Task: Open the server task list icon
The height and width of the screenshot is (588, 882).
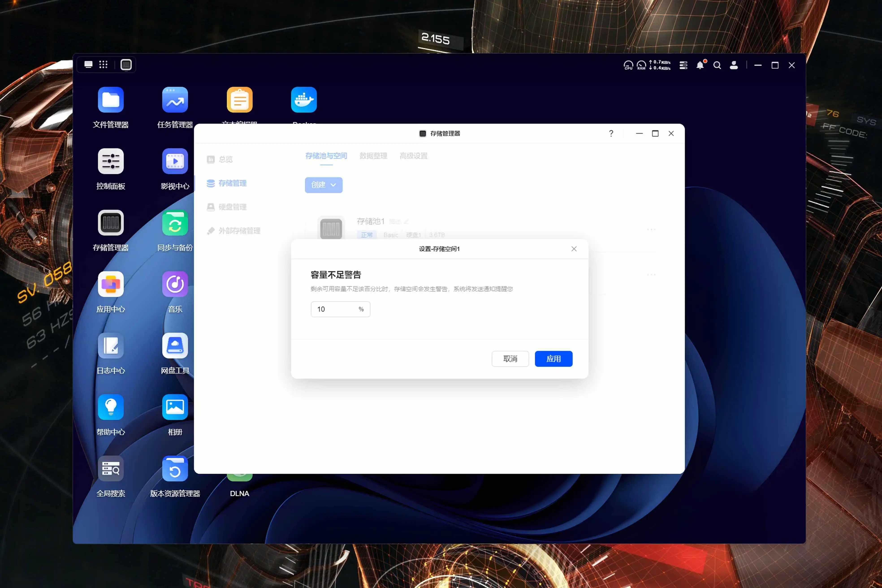Action: click(x=683, y=65)
